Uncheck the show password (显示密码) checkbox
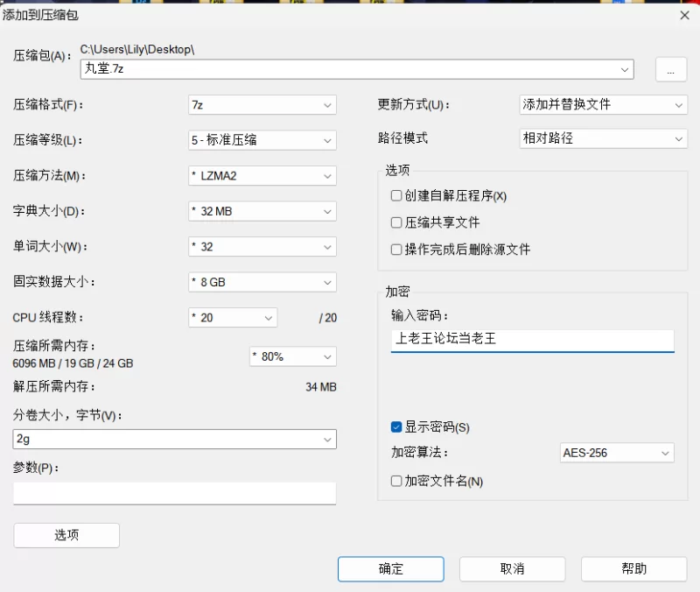700x592 pixels. (396, 427)
